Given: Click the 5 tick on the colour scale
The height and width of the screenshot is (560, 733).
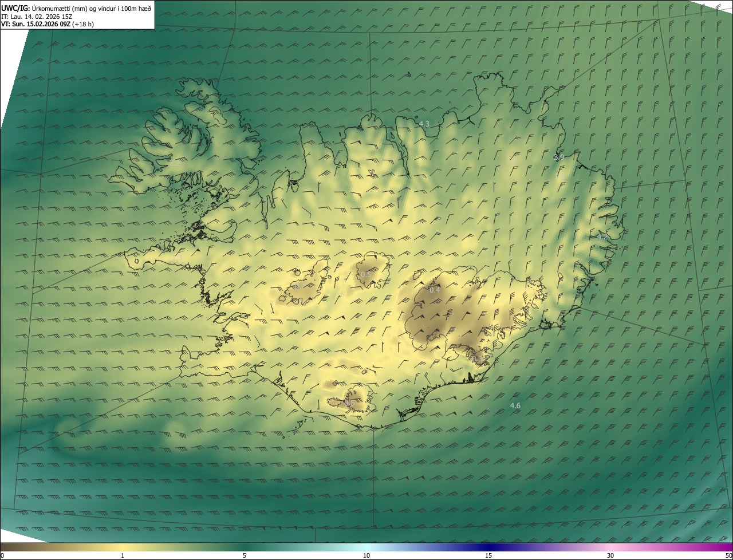Looking at the screenshot, I should pos(245,555).
